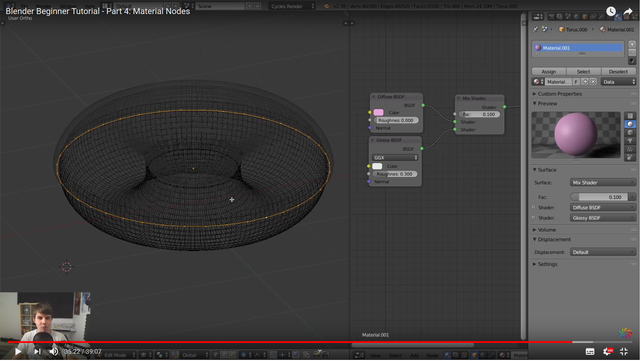640x361 pixels.
Task: Remove the material slot with minus
Action: [632, 53]
